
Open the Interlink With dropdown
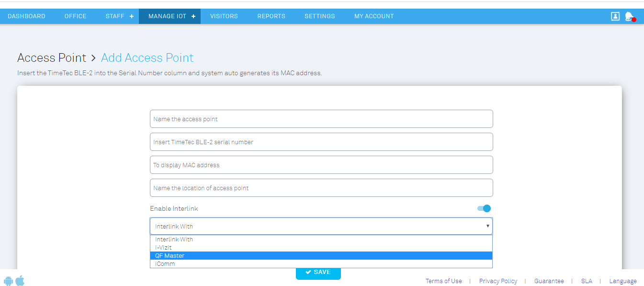(x=321, y=226)
